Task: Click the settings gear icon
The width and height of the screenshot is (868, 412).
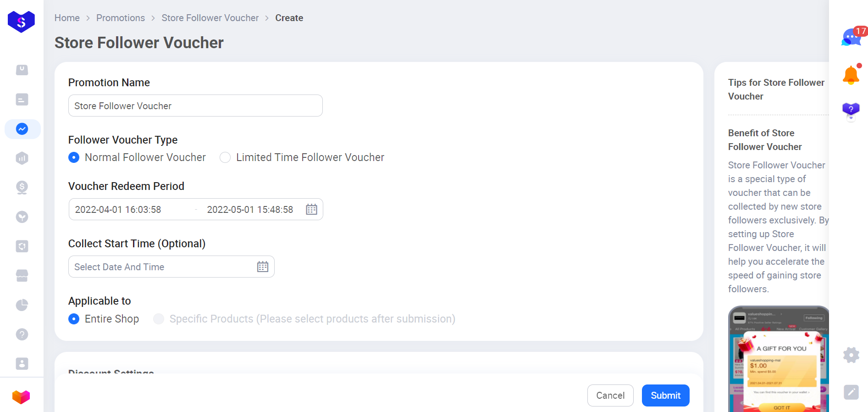Action: [x=851, y=355]
